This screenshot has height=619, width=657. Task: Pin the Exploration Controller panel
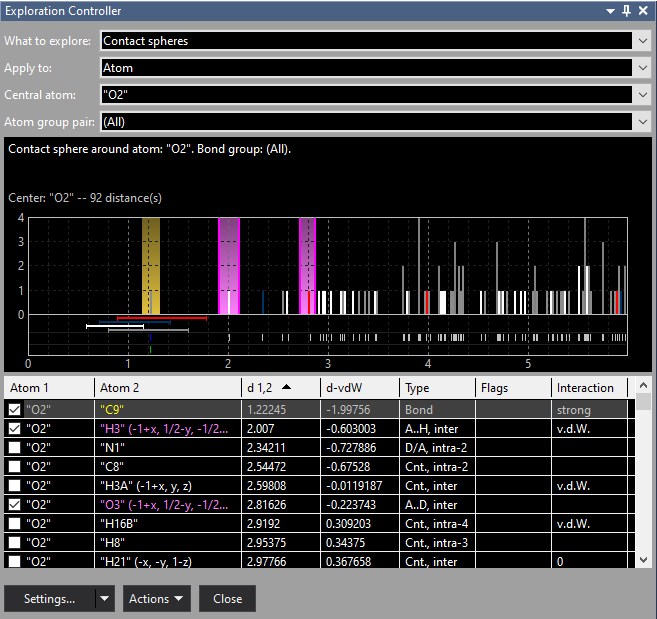point(627,11)
